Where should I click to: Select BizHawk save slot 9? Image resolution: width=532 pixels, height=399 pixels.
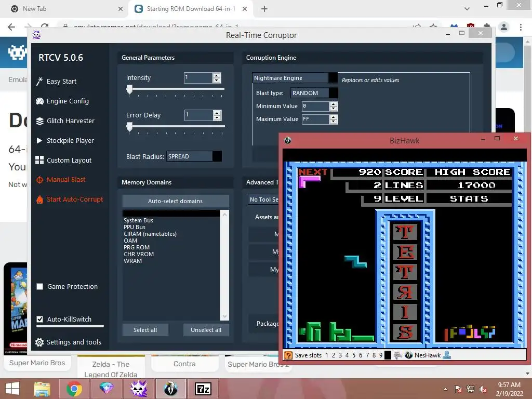(381, 355)
